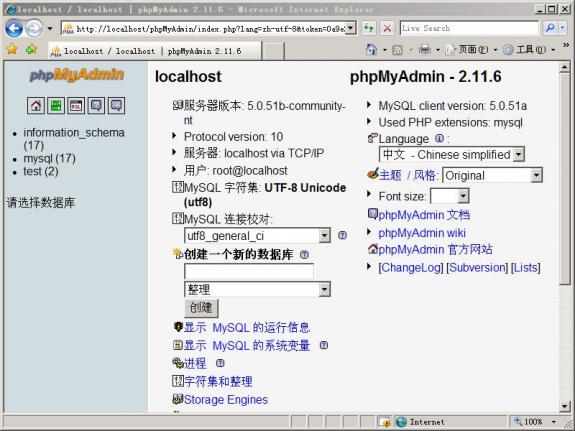Click the Live Search magnifier icon

coord(550,28)
